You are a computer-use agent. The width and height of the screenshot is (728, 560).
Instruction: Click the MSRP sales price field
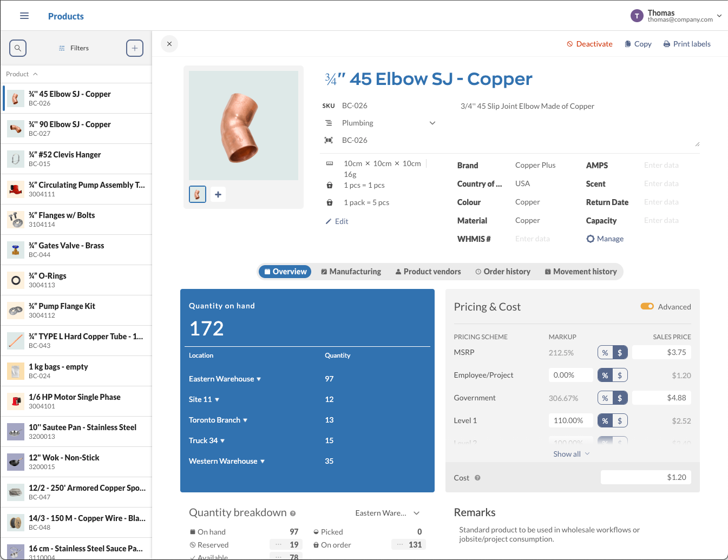pos(661,352)
